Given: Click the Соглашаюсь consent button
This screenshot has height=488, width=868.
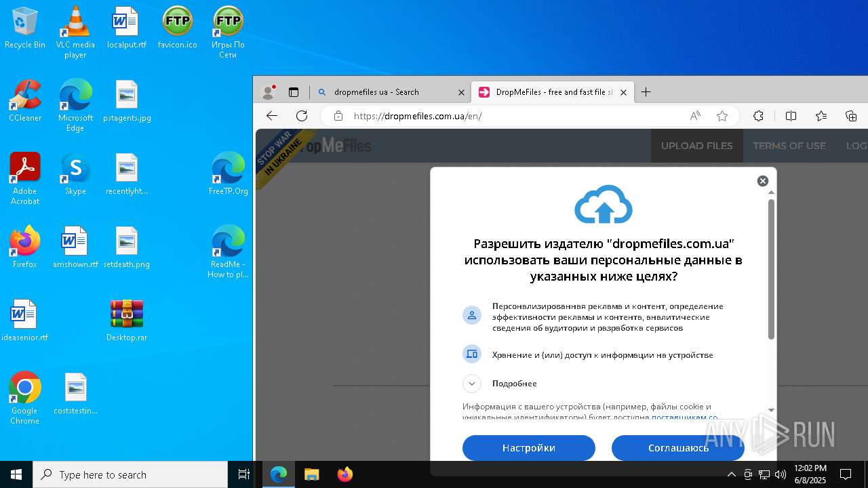Looking at the screenshot, I should click(x=678, y=448).
